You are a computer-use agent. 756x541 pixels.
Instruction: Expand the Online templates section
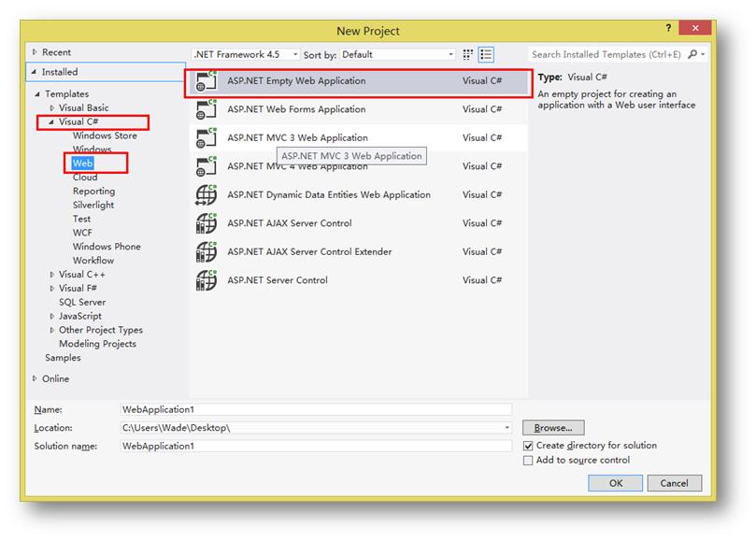(x=36, y=378)
